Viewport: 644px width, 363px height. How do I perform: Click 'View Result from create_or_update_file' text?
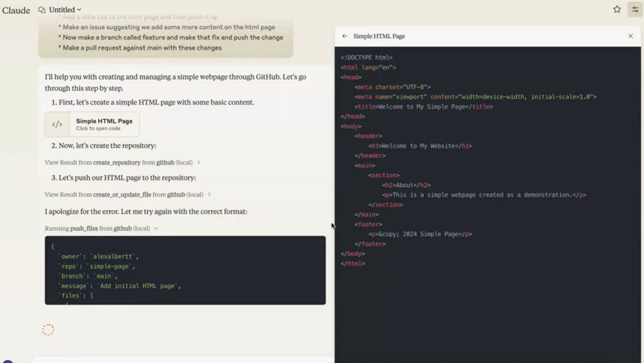click(123, 195)
